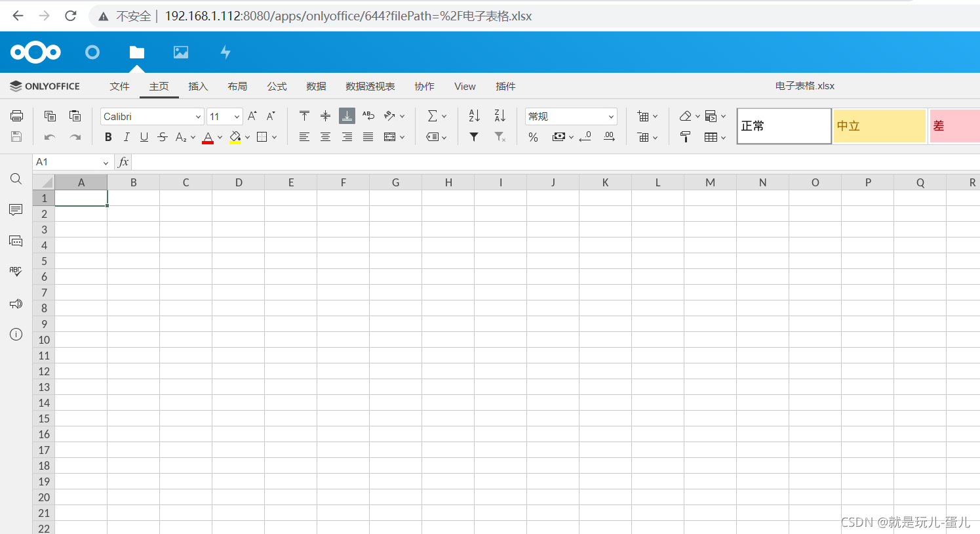
Task: Switch to the 布局 tab
Action: (237, 87)
